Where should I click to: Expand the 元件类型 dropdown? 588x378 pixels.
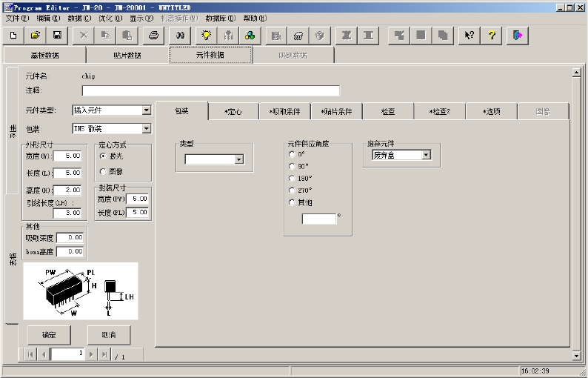coord(146,110)
